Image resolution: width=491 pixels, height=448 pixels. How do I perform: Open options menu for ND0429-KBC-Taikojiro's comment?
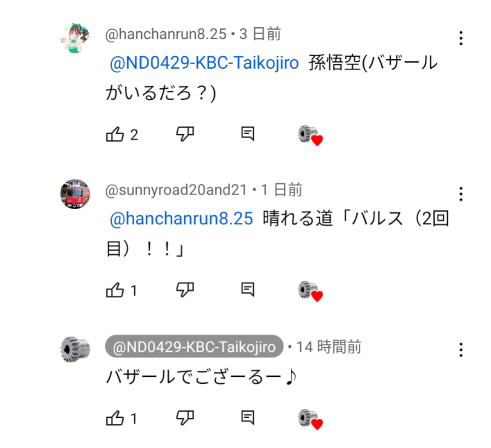[x=461, y=350]
